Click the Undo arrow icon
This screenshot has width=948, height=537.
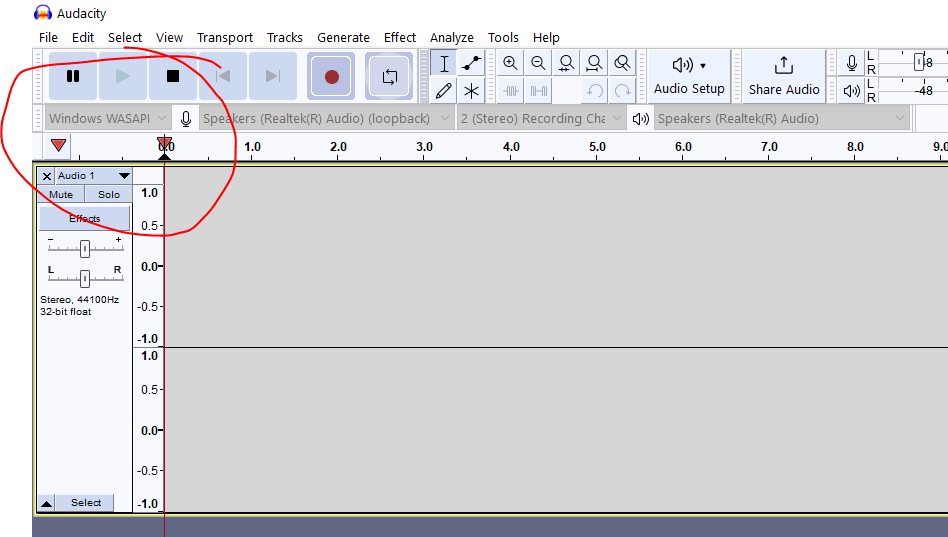[594, 91]
